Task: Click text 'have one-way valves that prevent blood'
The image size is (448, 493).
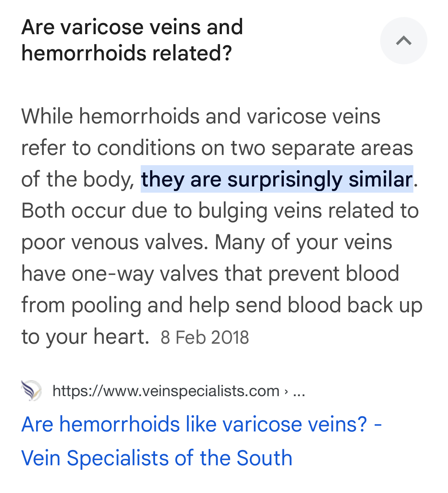Action: pos(210,274)
